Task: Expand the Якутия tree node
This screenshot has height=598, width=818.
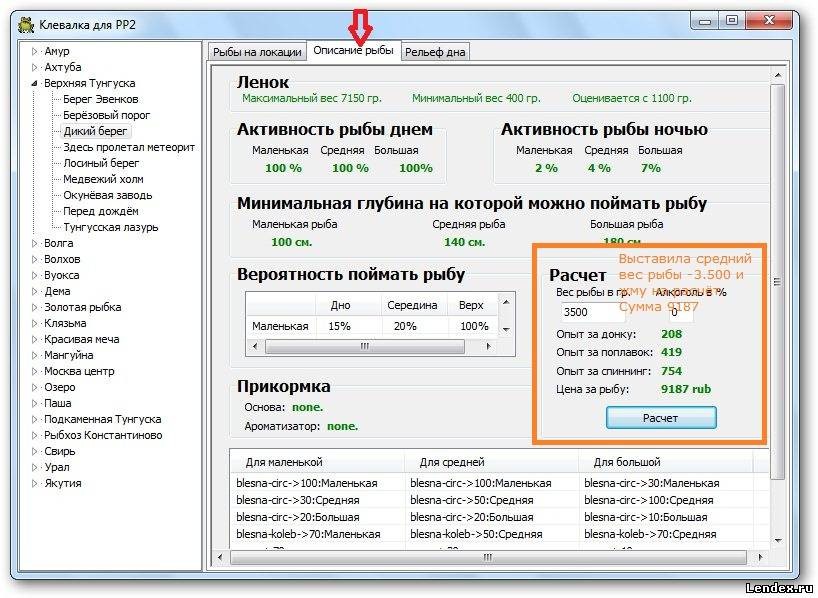Action: tap(34, 483)
